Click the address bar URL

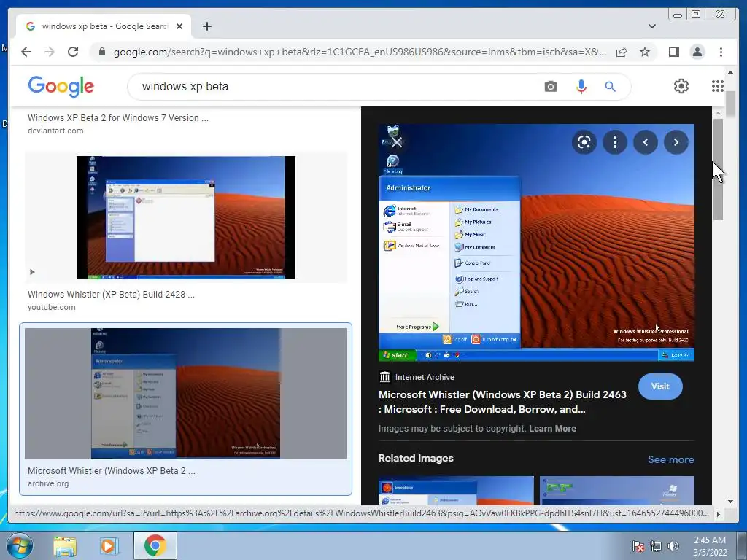coord(360,52)
